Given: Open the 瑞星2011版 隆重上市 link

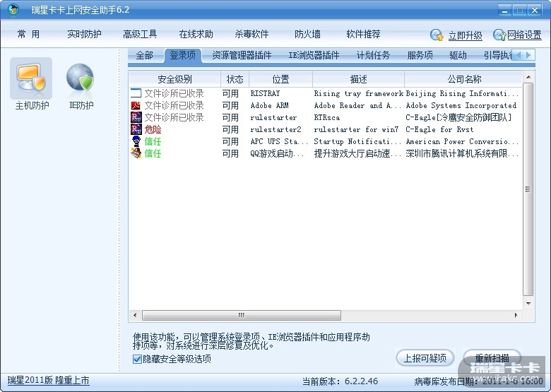Looking at the screenshot, I should click(x=49, y=381).
